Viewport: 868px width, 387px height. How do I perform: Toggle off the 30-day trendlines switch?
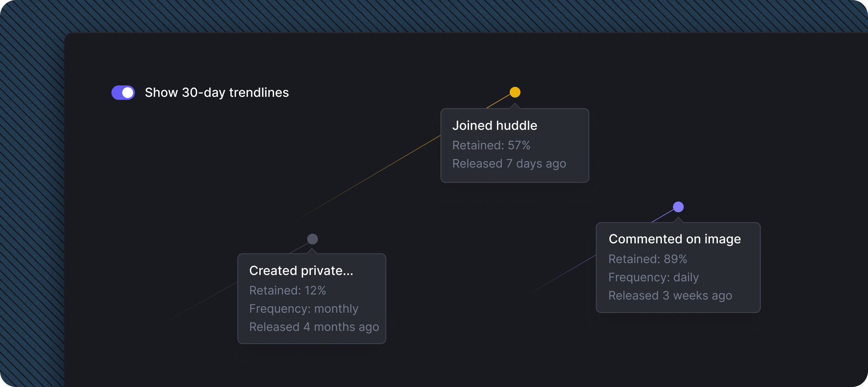tap(123, 93)
